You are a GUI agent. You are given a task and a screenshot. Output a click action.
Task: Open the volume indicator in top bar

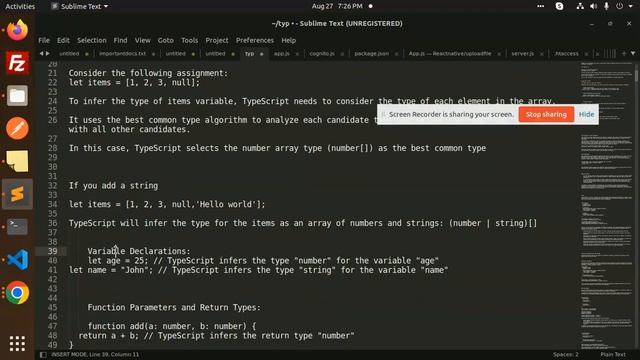[593, 6]
